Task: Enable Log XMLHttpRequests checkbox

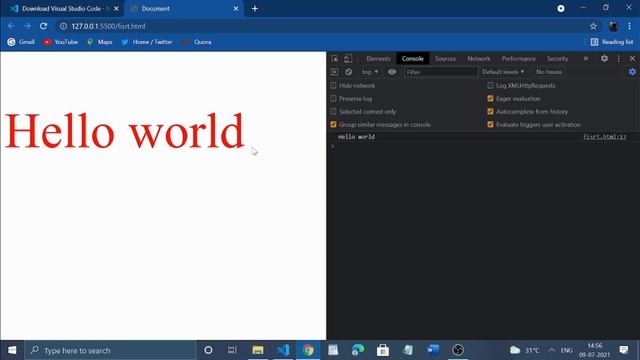Action: (490, 86)
